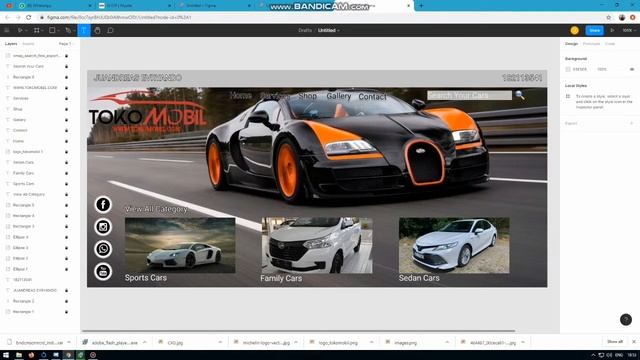Screen dimensions: 640x360
Task: Toggle lock on Shop layer
Action: 67,109
